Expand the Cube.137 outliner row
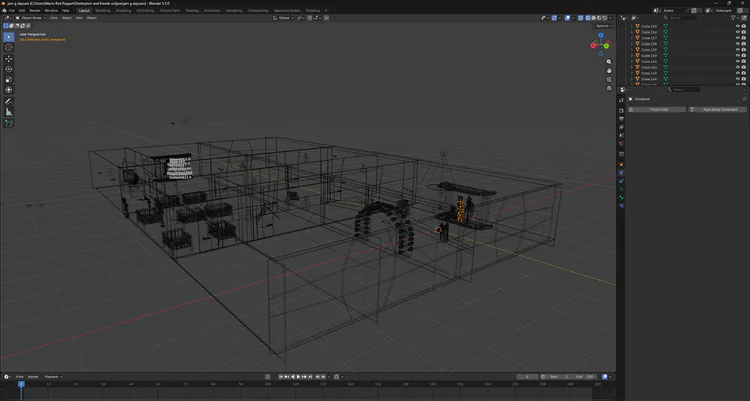Viewport: 750px width, 401px height. point(632,38)
